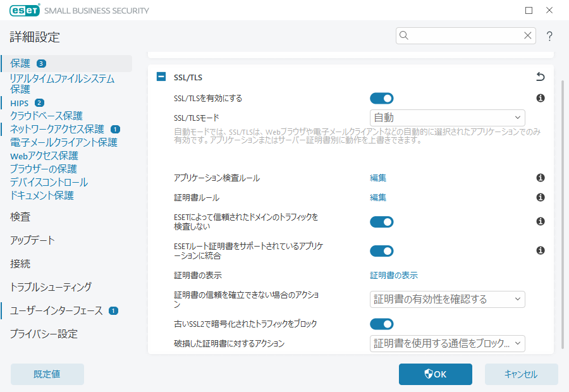Click info icon next to アプリケーション検査ルール

[540, 178]
